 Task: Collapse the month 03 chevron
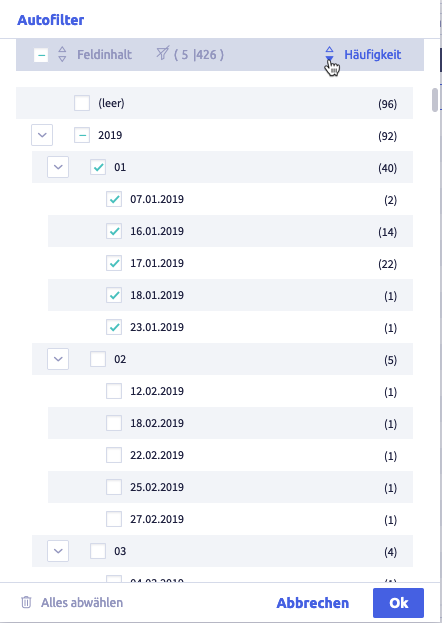[58, 551]
